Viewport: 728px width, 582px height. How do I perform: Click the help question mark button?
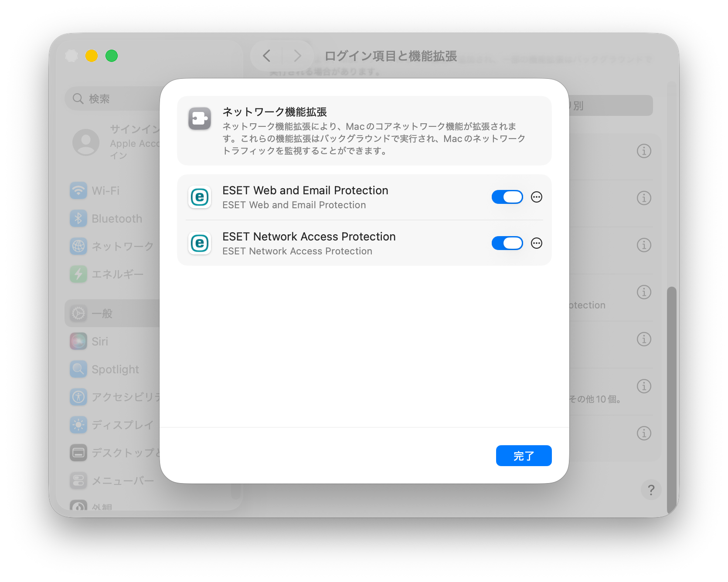[x=651, y=490]
